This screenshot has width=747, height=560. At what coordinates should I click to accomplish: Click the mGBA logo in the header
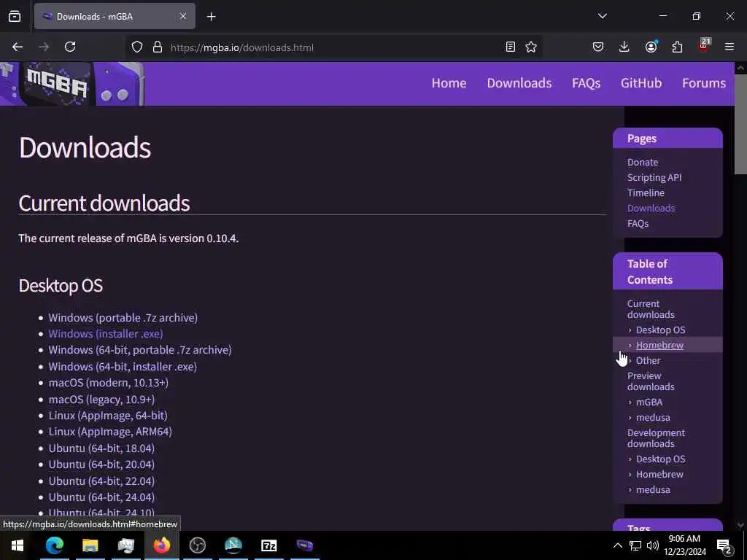pos(72,83)
